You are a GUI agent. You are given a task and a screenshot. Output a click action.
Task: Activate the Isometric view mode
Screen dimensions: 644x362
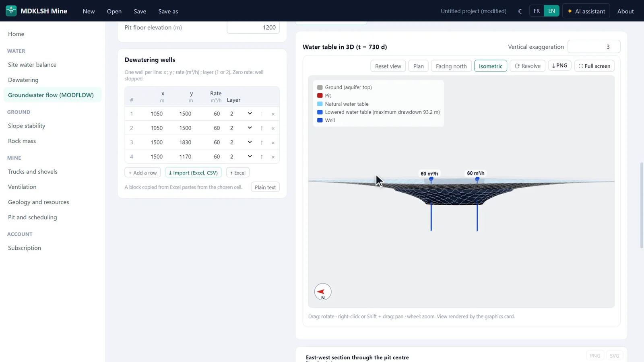tap(490, 66)
